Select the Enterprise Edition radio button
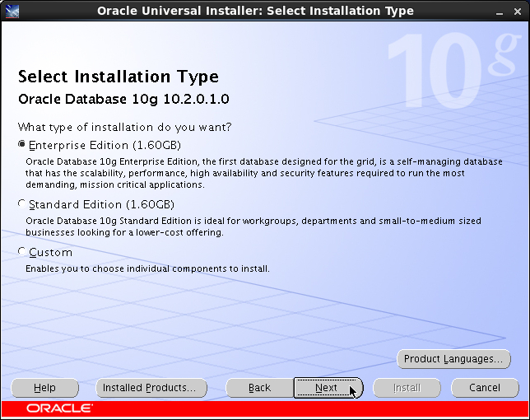The height and width of the screenshot is (420, 530). coord(22,144)
